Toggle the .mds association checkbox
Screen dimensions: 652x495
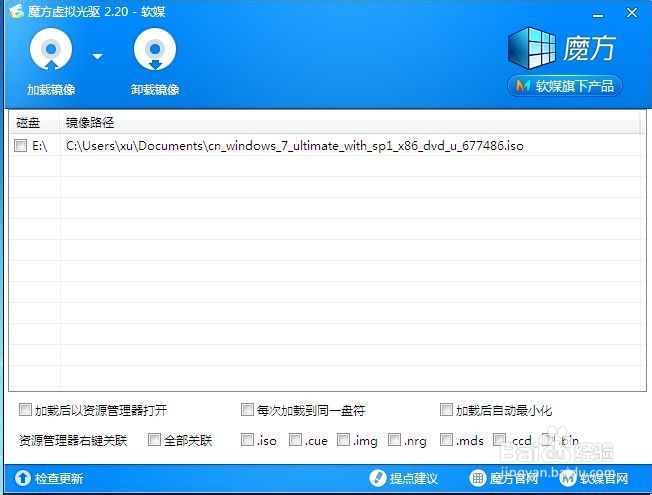tap(446, 440)
